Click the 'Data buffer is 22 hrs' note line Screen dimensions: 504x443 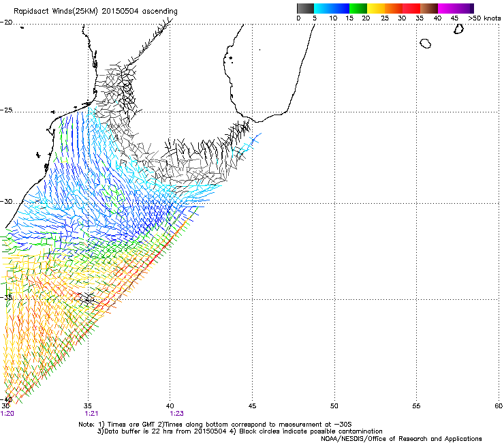click(x=240, y=431)
